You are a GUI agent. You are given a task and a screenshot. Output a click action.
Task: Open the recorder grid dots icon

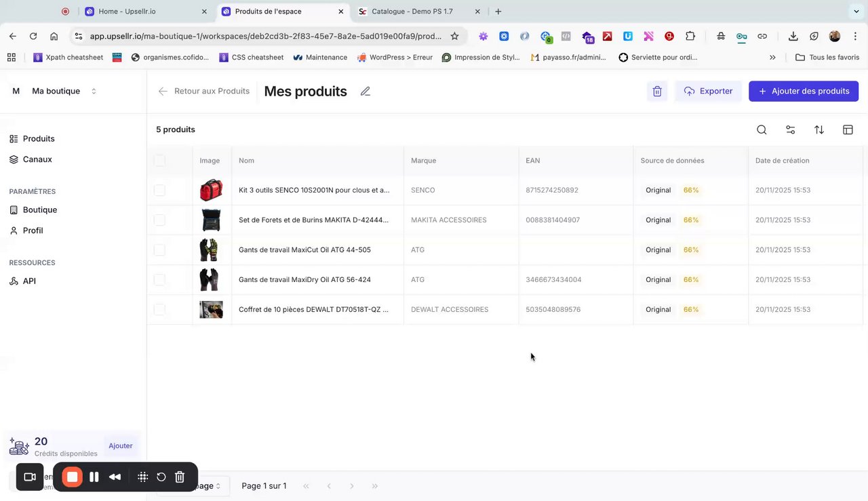143,477
